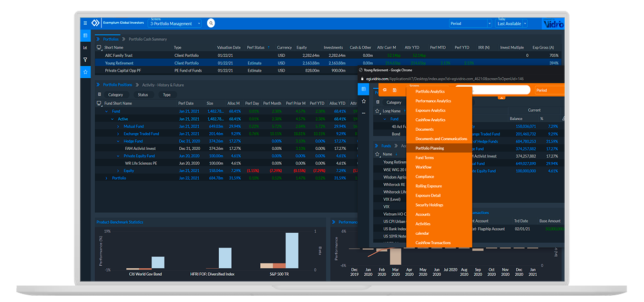
Task: Click the Portfolios breadcrumb tab
Action: [x=111, y=39]
